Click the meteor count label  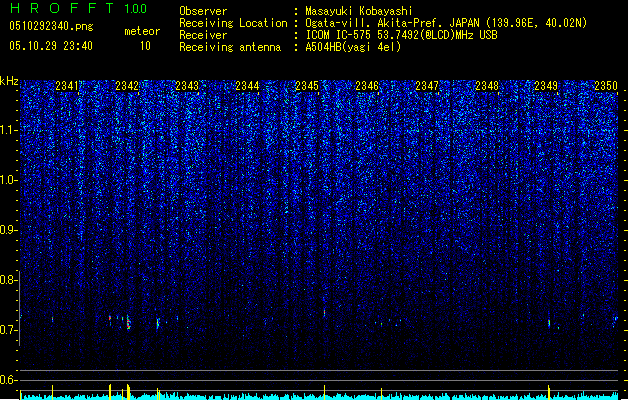[142, 31]
